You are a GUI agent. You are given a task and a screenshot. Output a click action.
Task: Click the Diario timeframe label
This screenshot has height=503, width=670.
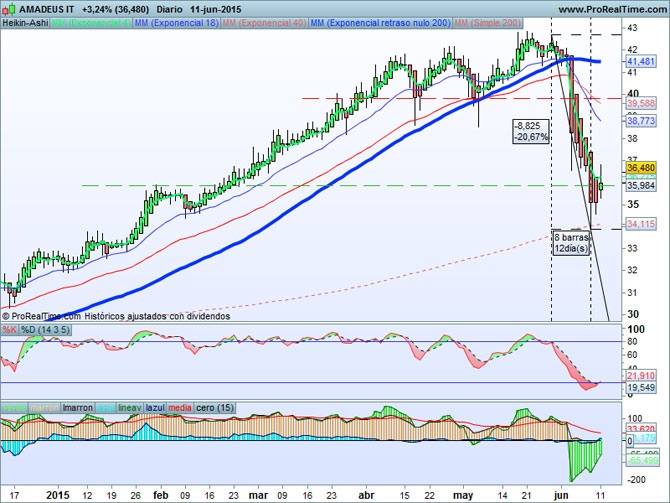click(x=169, y=9)
